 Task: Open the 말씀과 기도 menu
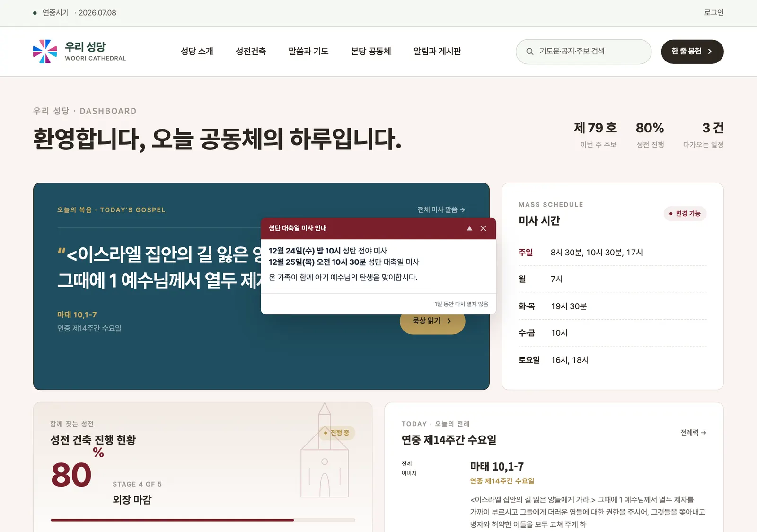pos(308,51)
